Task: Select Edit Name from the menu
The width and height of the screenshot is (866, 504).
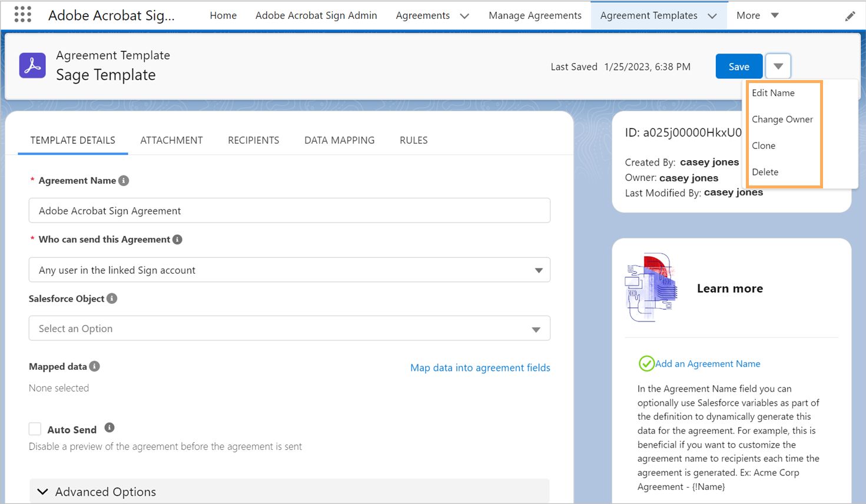Action: click(773, 93)
